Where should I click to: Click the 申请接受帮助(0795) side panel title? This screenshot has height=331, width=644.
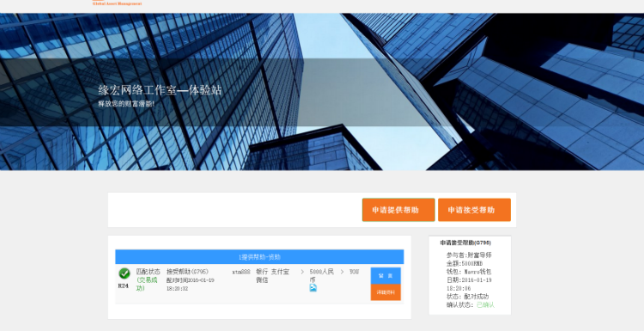pyautogui.click(x=465, y=242)
